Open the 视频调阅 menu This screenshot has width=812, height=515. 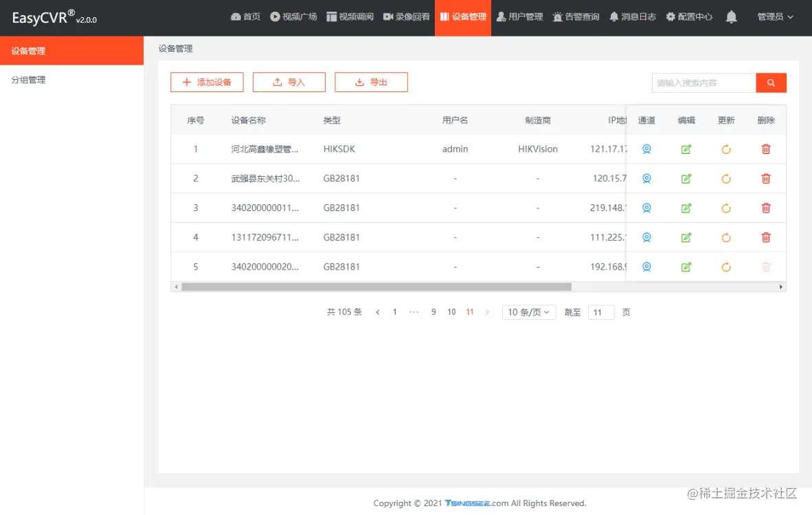tap(350, 17)
